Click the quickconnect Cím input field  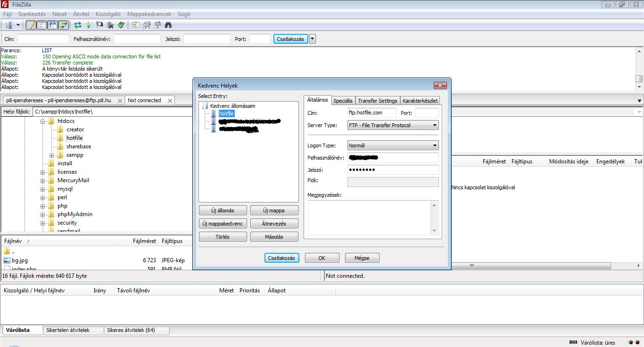[43, 39]
